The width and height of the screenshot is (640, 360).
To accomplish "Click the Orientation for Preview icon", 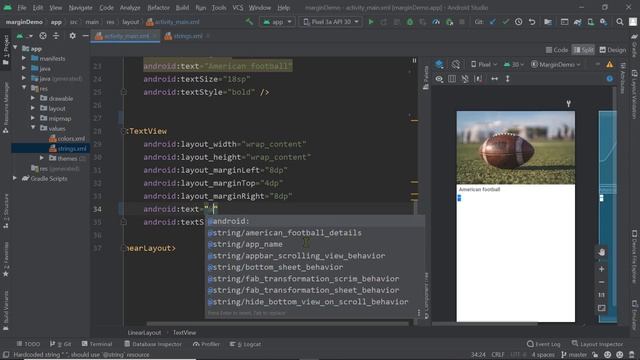I will point(456,64).
